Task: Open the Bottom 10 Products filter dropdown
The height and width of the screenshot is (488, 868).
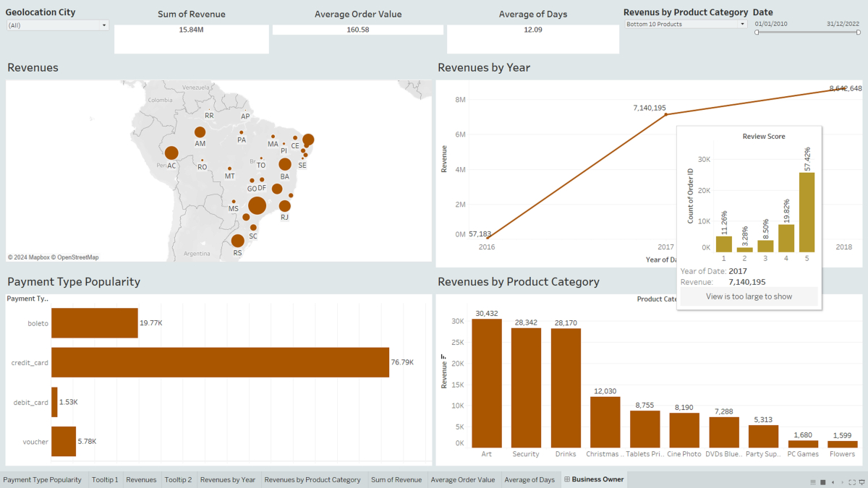Action: (x=743, y=24)
